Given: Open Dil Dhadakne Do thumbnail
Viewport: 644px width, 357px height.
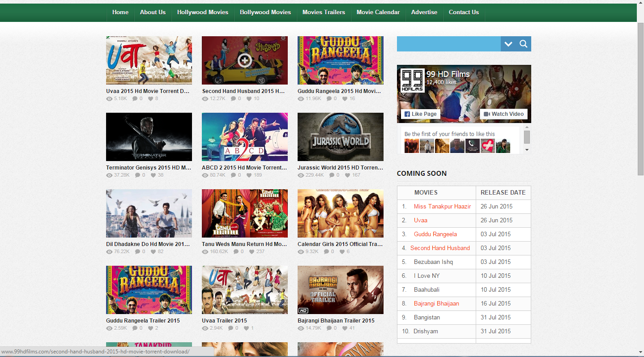Looking at the screenshot, I should point(149,213).
